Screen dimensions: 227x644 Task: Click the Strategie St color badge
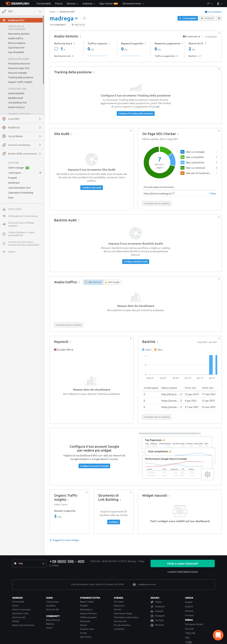(182, 152)
